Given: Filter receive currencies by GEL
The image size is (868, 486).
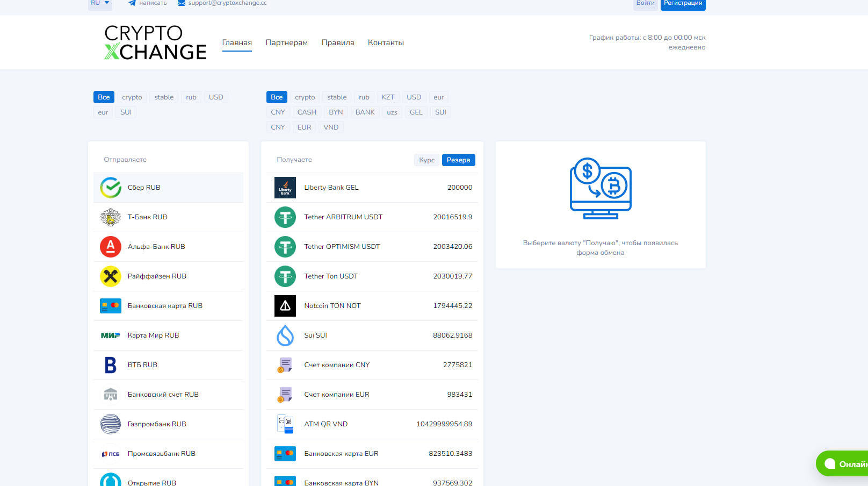Looking at the screenshot, I should (416, 112).
